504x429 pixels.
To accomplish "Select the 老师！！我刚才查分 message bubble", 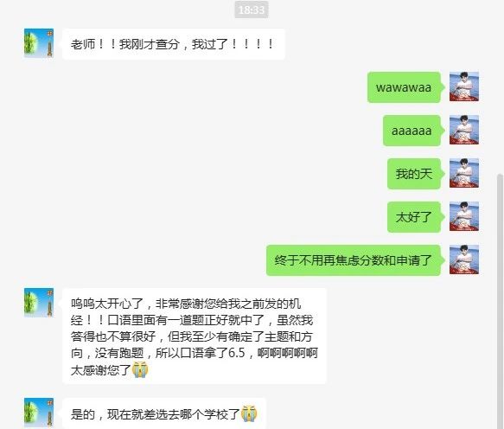I will pos(174,44).
